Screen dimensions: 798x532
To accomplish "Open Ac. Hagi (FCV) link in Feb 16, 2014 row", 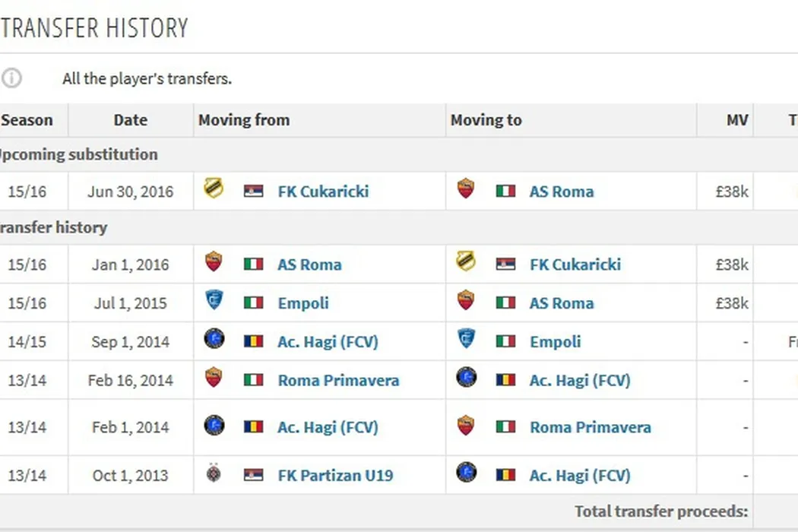I will (580, 380).
